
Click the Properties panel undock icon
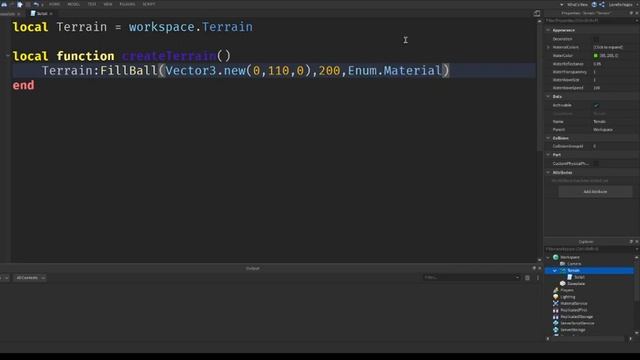coord(631,13)
